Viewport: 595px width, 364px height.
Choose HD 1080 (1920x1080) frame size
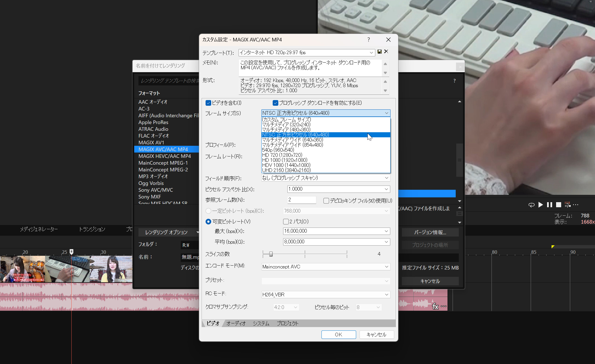(x=326, y=160)
